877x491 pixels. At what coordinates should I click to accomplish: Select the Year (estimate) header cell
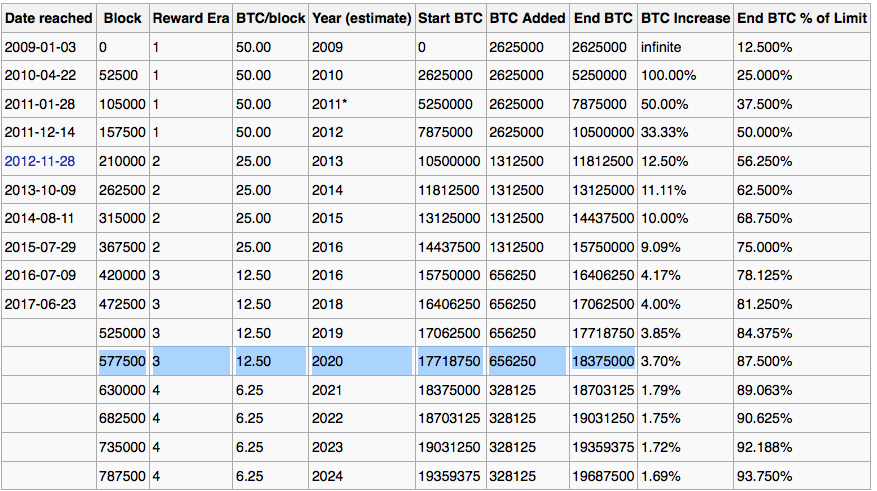coord(361,18)
